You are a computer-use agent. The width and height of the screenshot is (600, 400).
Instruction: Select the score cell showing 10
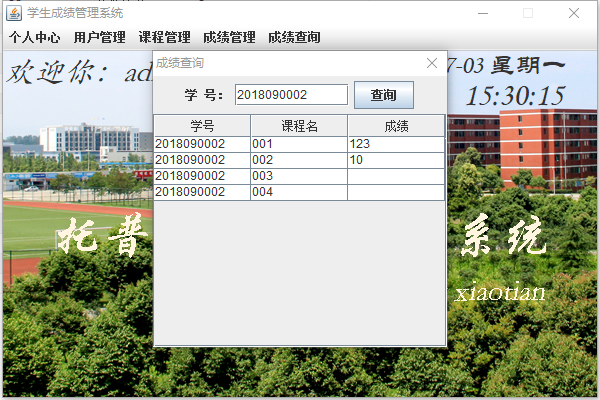click(396, 160)
